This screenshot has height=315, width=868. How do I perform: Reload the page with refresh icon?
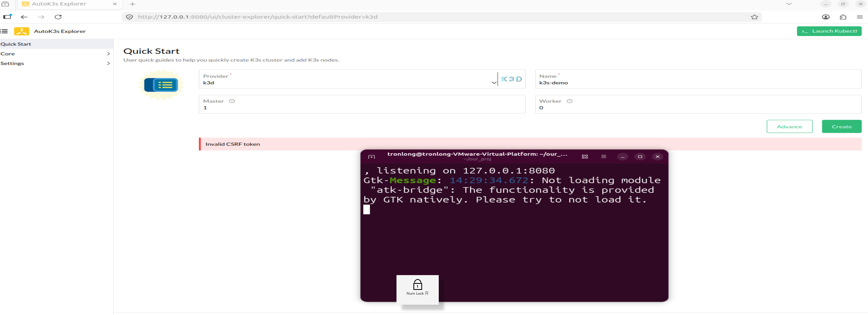[x=58, y=17]
